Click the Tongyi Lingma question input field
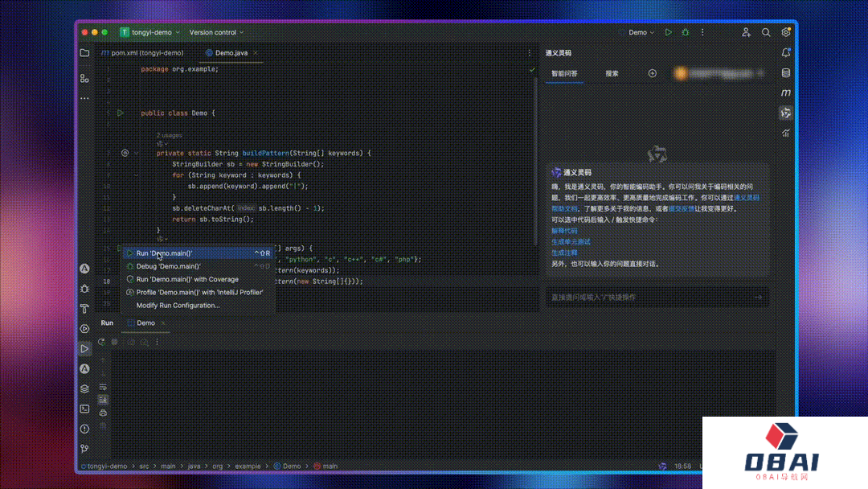The width and height of the screenshot is (868, 489). 647,298
